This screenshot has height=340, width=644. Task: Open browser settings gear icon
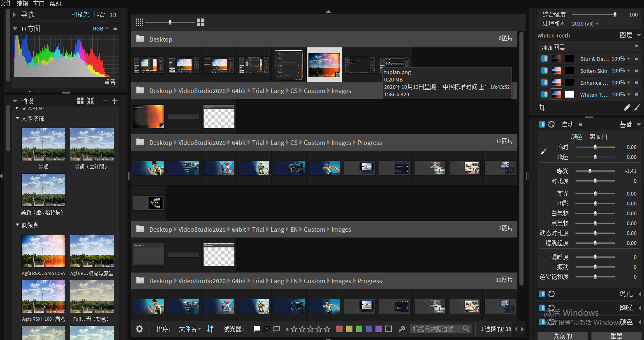click(139, 329)
